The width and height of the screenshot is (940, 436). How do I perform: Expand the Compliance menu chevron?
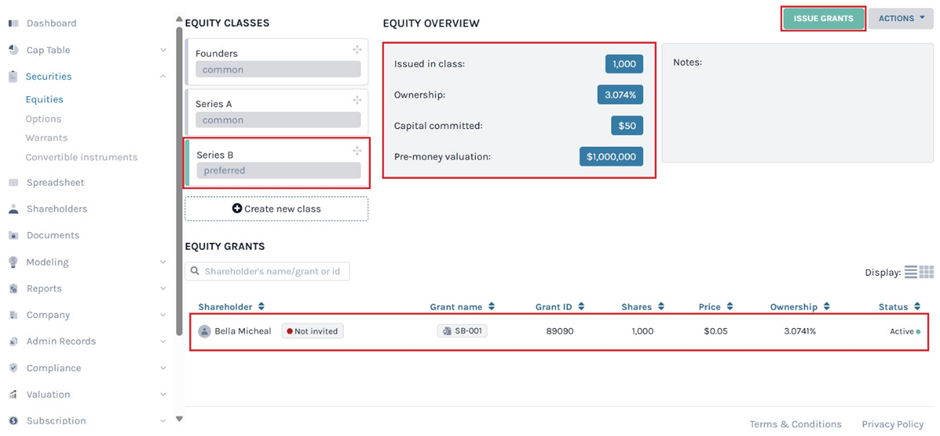click(x=164, y=368)
